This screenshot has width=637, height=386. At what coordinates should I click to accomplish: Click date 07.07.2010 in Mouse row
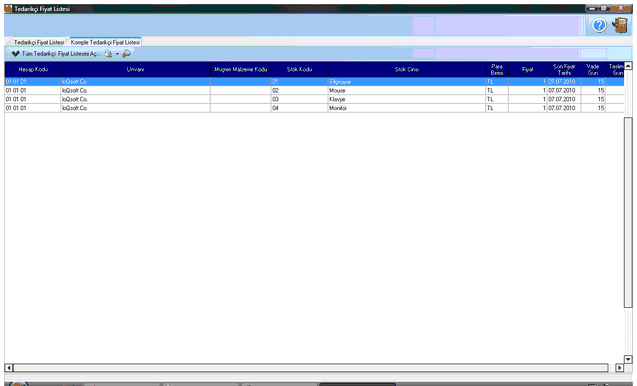point(564,91)
